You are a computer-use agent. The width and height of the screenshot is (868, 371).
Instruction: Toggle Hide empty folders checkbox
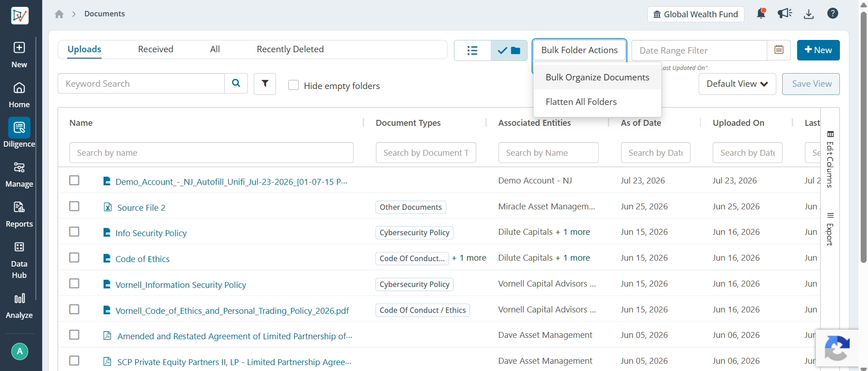(294, 85)
